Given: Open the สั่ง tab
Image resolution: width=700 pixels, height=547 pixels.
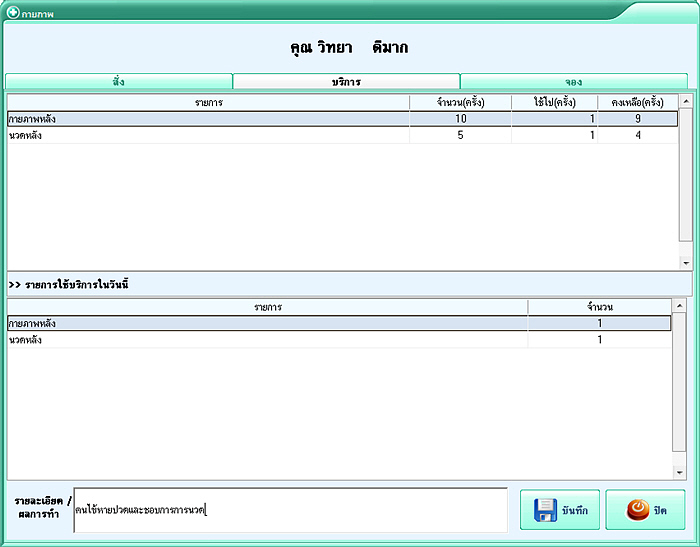Looking at the screenshot, I should [119, 82].
